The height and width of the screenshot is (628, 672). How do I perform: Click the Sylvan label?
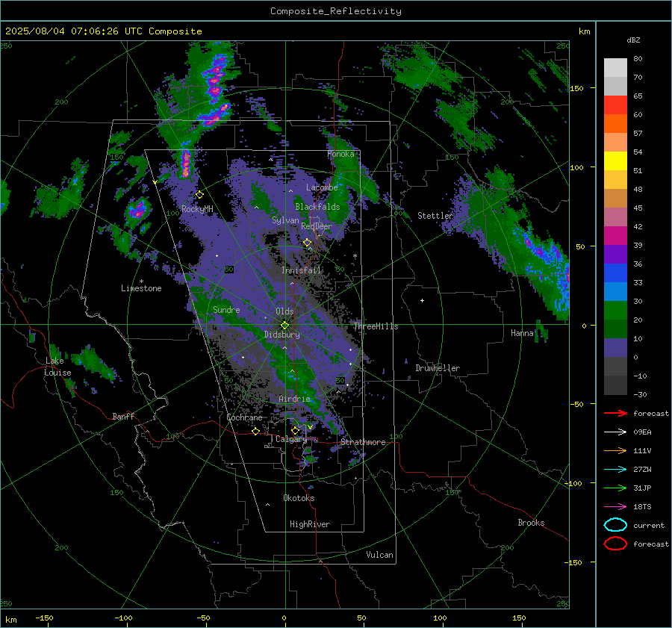pos(285,220)
